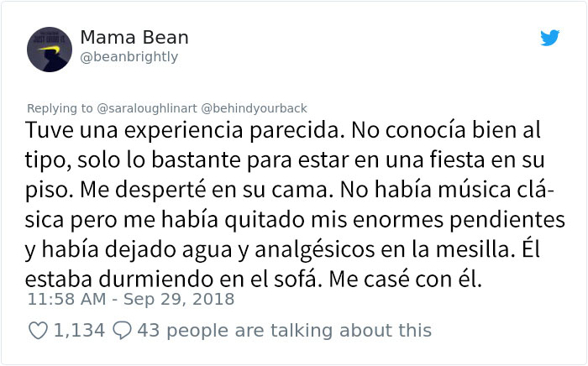Click the 1,134 likes count
This screenshot has height=366, width=588.
pyautogui.click(x=79, y=331)
